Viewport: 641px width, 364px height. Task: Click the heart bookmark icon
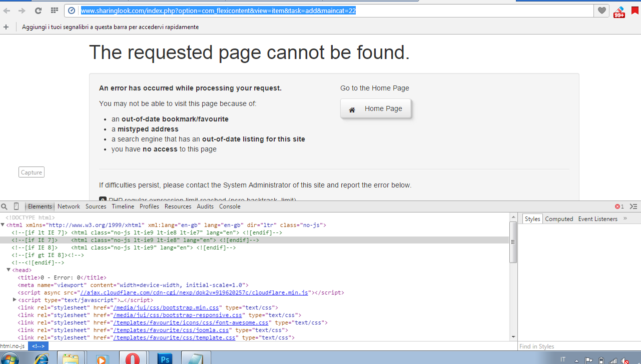602,10
